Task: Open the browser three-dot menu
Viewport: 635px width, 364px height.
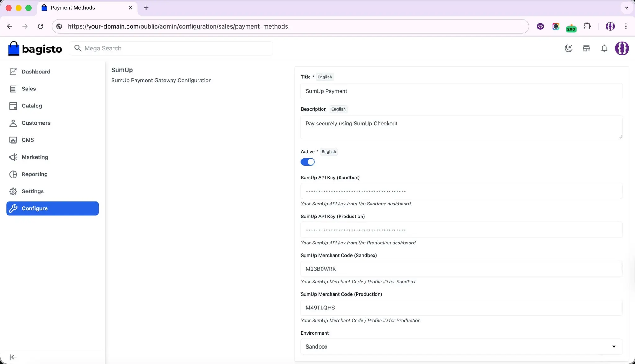Action: tap(626, 26)
